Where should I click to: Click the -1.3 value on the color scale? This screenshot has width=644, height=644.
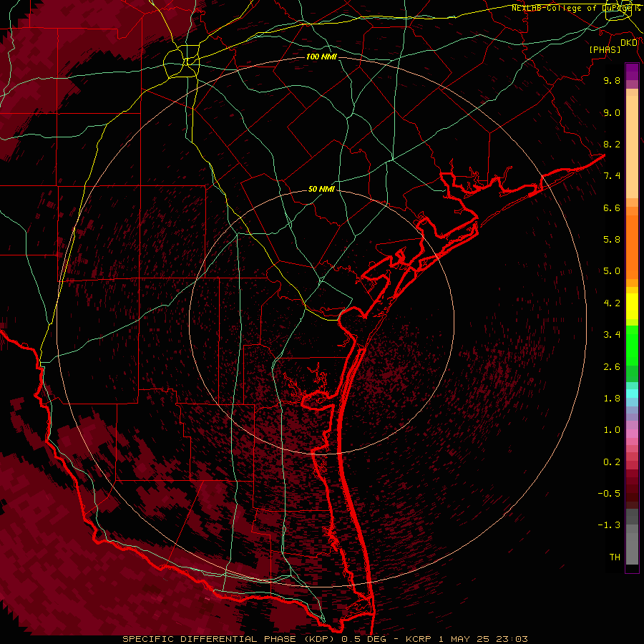point(609,525)
